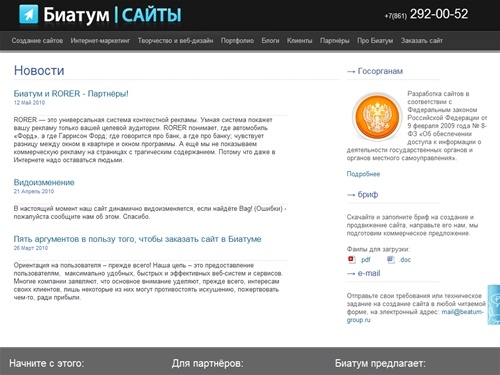Image resolution: width=500 pixels, height=375 pixels.
Task: Open the Блоги menu item
Action: tap(270, 41)
